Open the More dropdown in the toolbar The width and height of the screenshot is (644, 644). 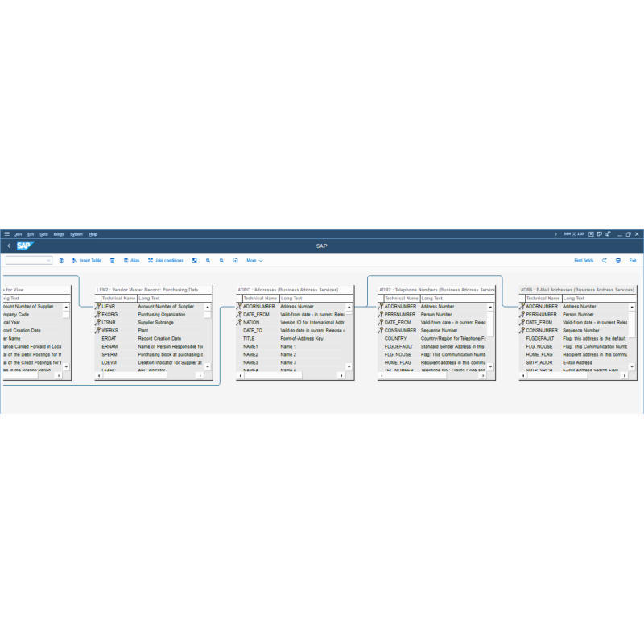point(254,260)
